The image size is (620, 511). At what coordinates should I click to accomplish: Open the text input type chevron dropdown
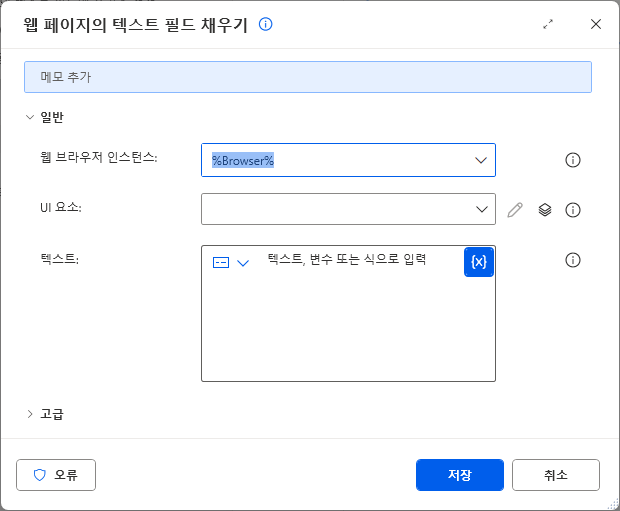243,263
